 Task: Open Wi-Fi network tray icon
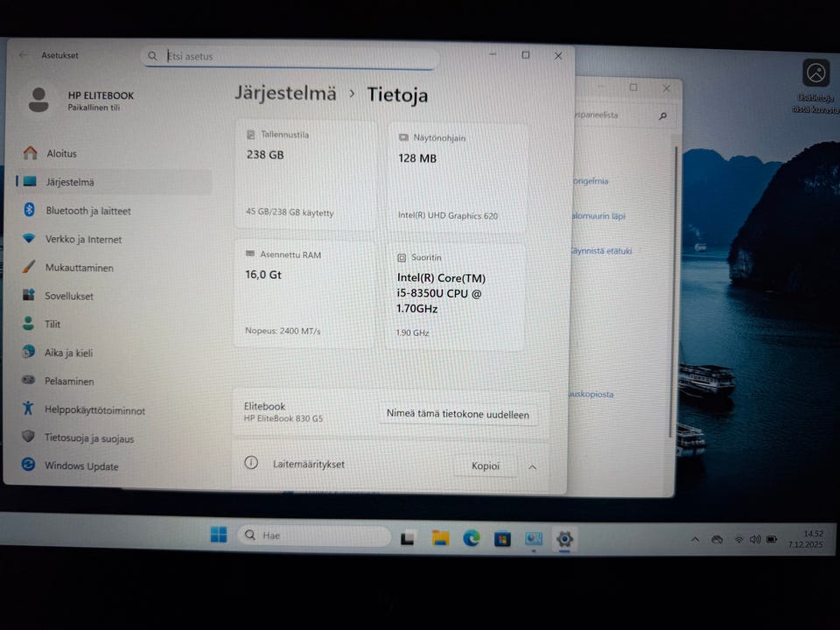point(738,540)
